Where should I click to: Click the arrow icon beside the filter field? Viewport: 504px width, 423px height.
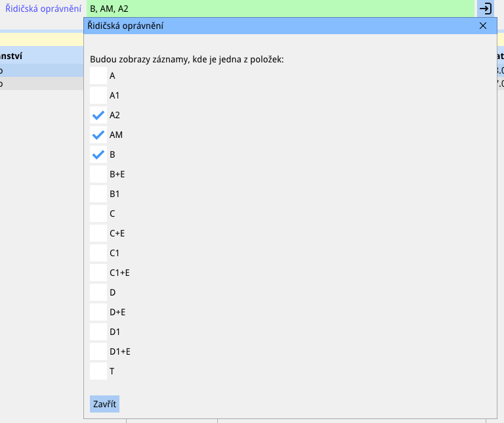486,9
